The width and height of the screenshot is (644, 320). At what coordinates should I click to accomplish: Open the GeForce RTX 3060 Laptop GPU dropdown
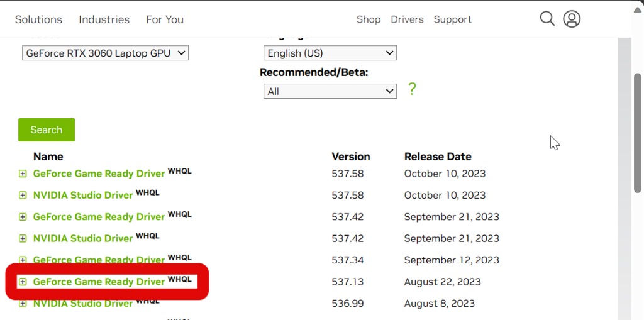point(105,53)
